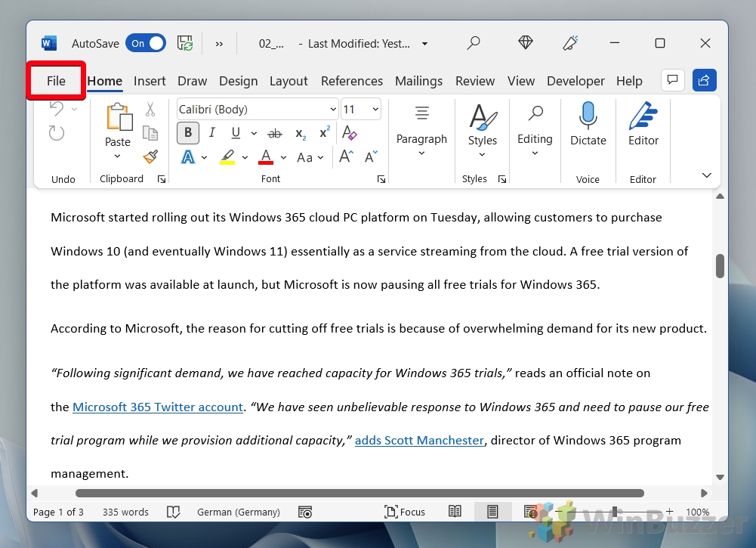Open the Change Case Aa dropdown
The width and height of the screenshot is (756, 548).
(x=310, y=158)
